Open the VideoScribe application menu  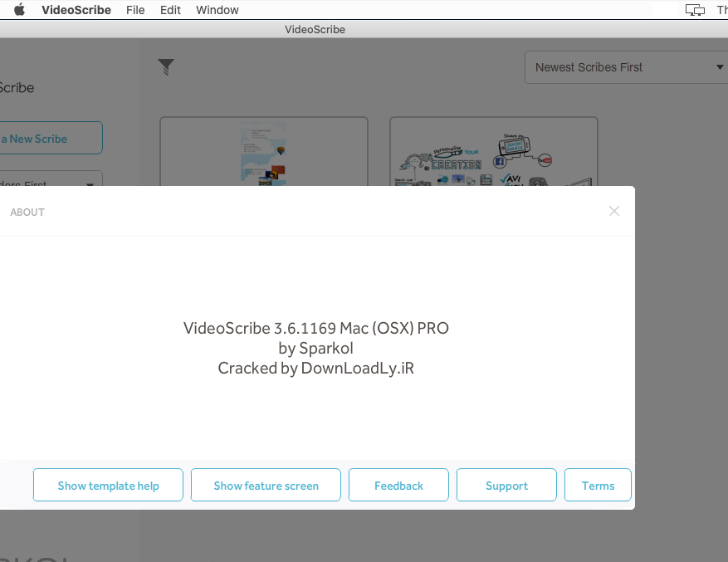[76, 10]
